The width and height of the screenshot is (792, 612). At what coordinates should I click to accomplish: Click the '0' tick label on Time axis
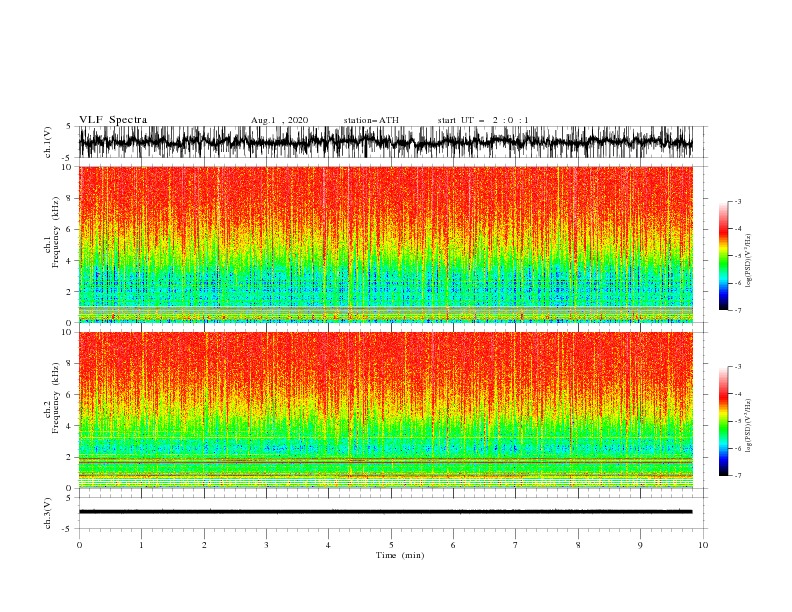[79, 545]
